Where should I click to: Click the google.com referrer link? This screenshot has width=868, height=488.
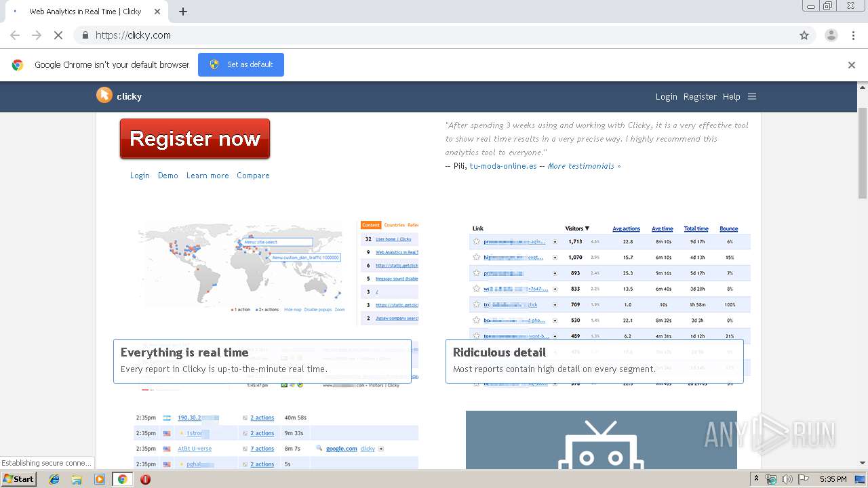coord(341,449)
